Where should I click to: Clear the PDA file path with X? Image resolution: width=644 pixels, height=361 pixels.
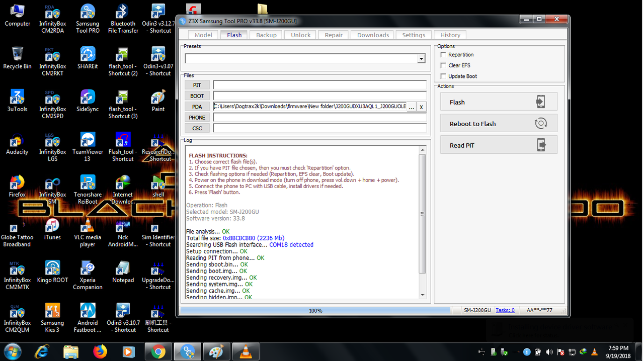coord(422,107)
